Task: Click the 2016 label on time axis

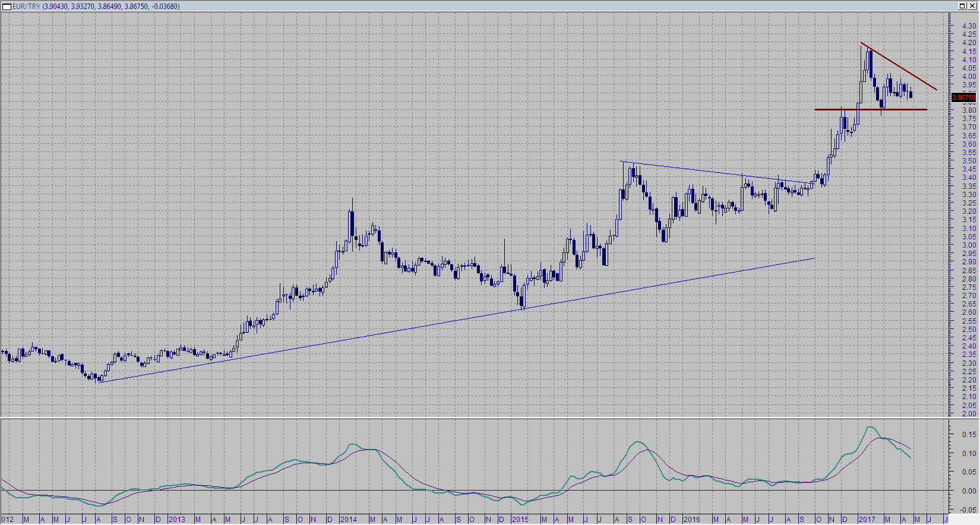Action: pos(691,520)
